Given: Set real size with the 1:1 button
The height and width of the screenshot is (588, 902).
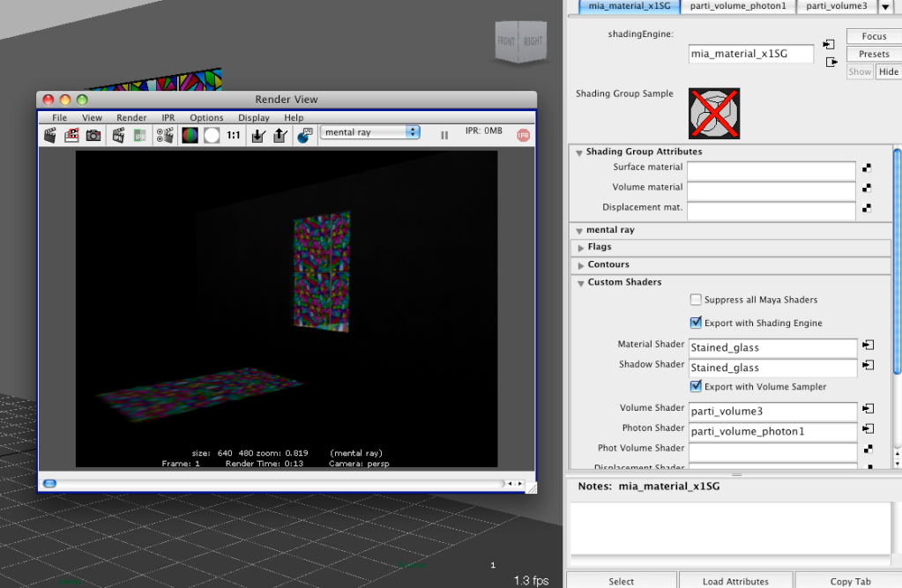Looking at the screenshot, I should (x=234, y=135).
